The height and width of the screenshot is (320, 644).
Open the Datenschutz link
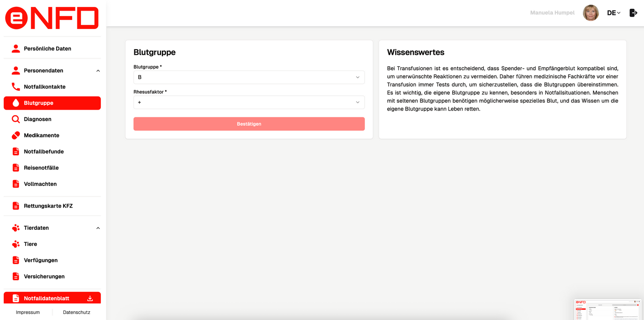point(76,312)
